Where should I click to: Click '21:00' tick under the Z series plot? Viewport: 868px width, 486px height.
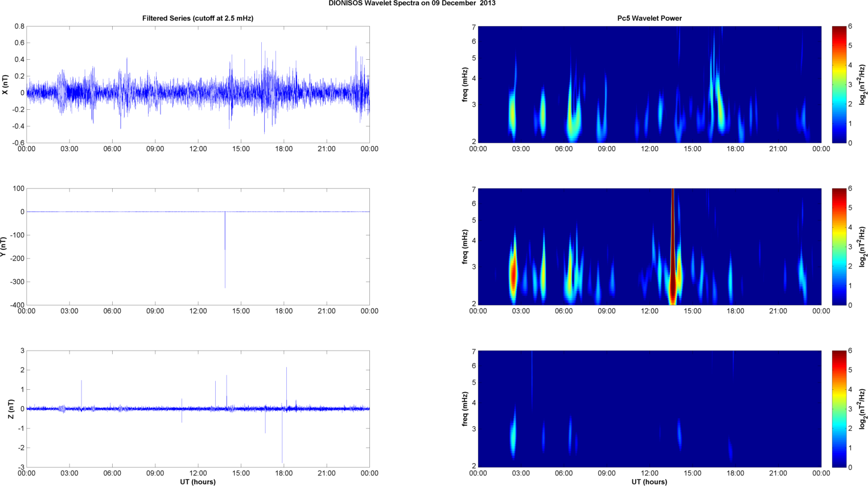point(327,473)
